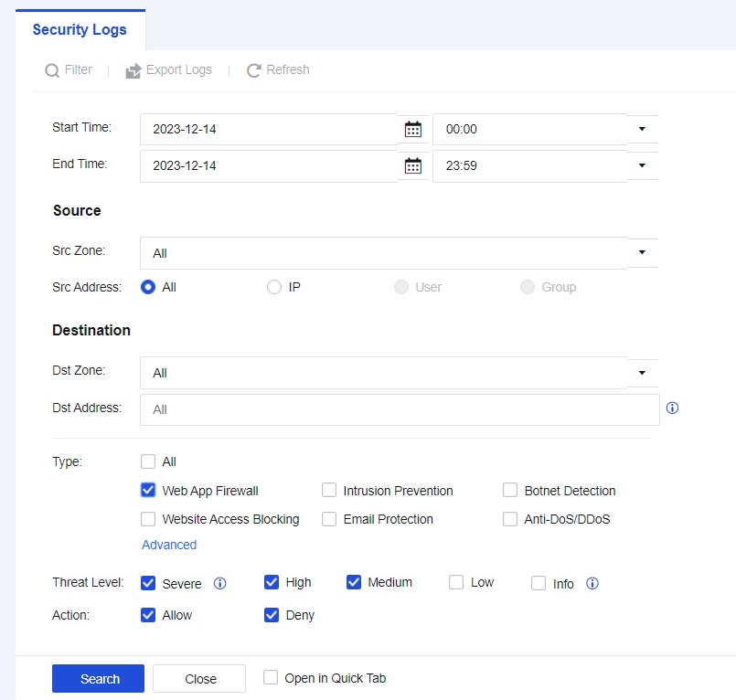This screenshot has height=700, width=736.
Task: Click the Export Logs icon
Action: click(x=133, y=70)
